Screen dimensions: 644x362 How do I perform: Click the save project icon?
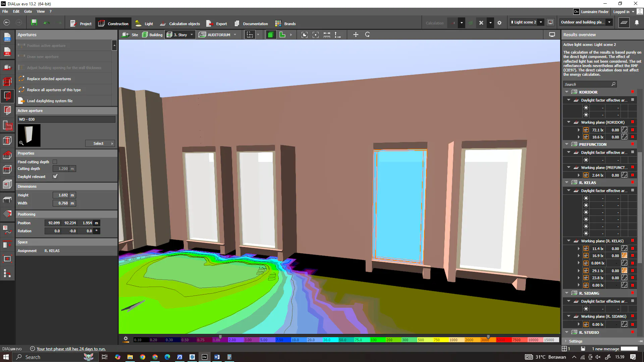pyautogui.click(x=34, y=23)
